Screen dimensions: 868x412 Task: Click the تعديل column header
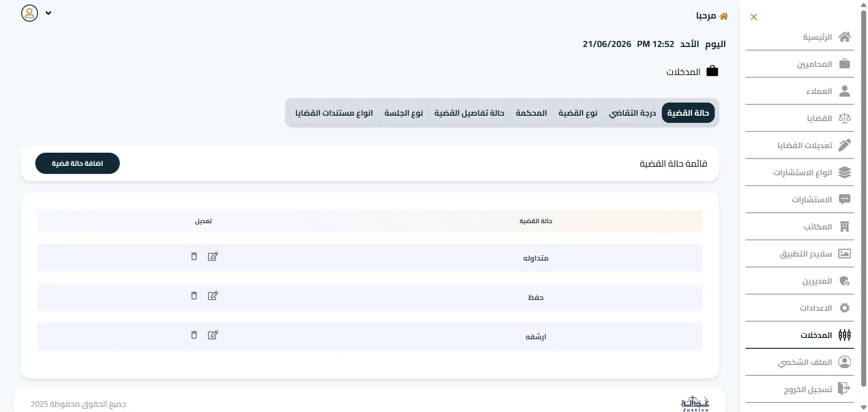click(203, 221)
